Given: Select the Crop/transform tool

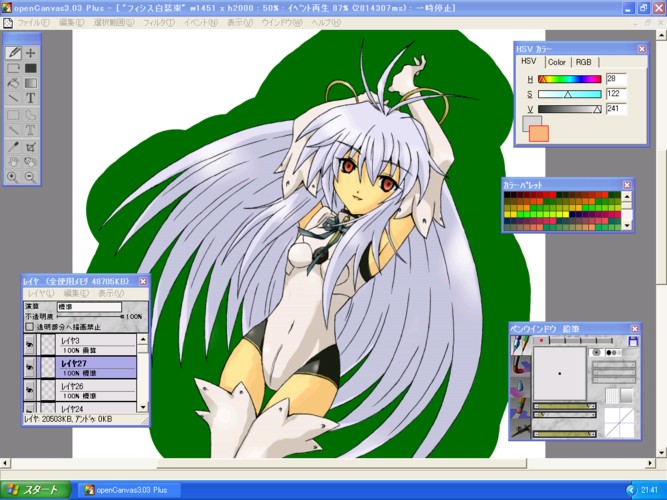Looking at the screenshot, I should click(x=30, y=147).
